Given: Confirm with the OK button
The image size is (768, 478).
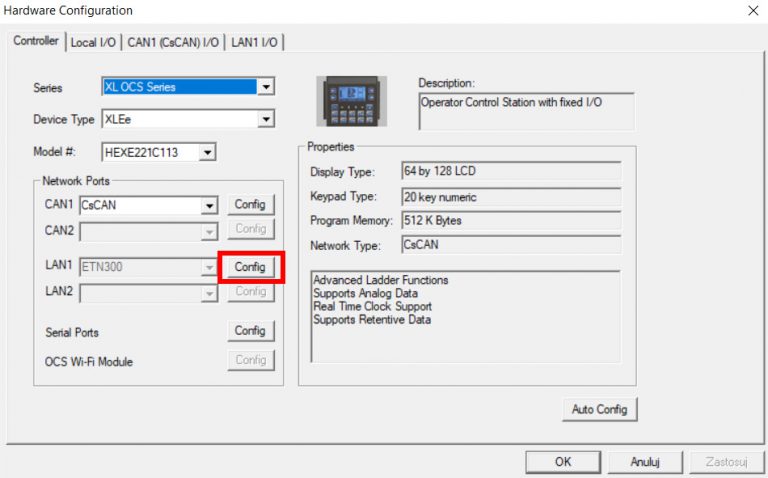Looking at the screenshot, I should (x=563, y=462).
